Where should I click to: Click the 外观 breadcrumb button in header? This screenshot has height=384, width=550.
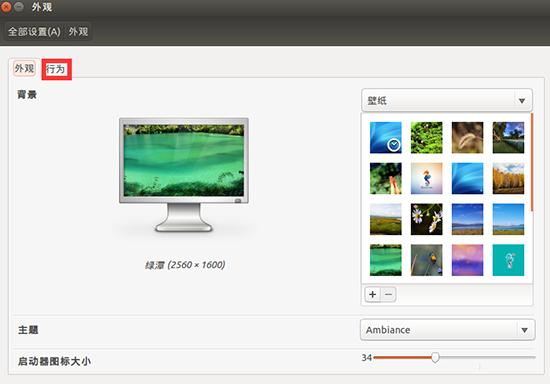[x=78, y=32]
